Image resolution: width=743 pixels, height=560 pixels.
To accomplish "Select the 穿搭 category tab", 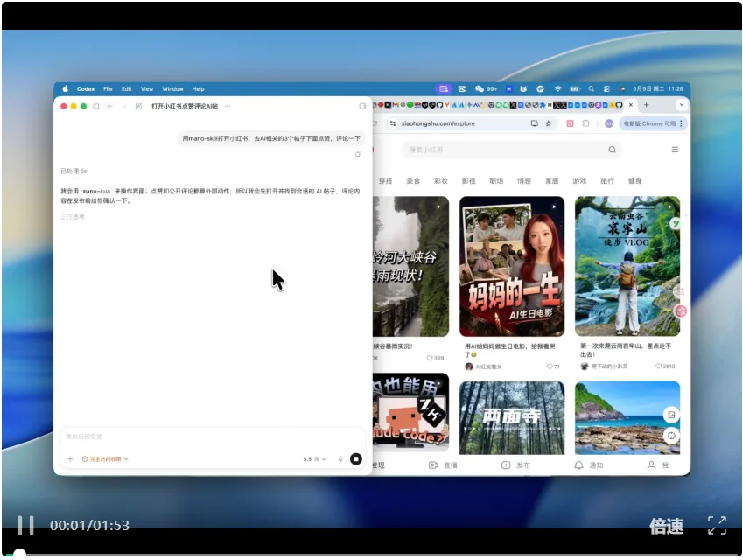I will 385,180.
